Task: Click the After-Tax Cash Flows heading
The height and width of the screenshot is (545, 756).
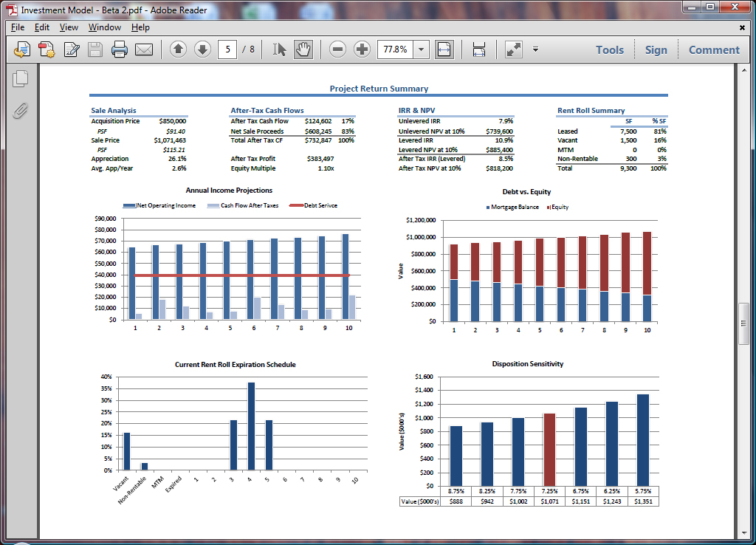Action: point(267,111)
